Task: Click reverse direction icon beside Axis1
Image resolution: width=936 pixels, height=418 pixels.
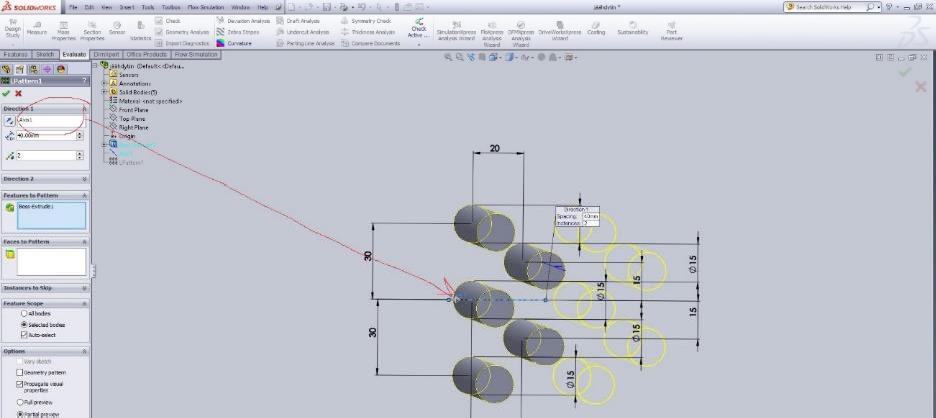Action: [x=9, y=121]
